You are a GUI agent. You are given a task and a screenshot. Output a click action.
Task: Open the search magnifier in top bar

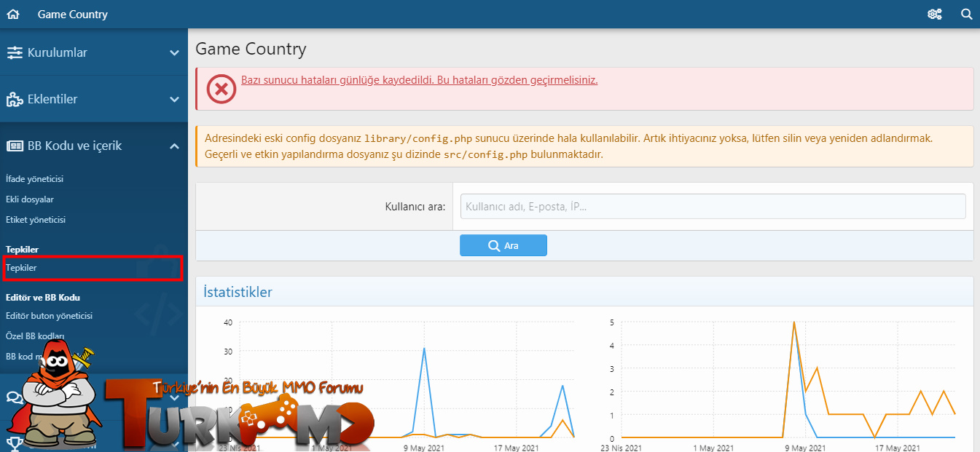(967, 14)
